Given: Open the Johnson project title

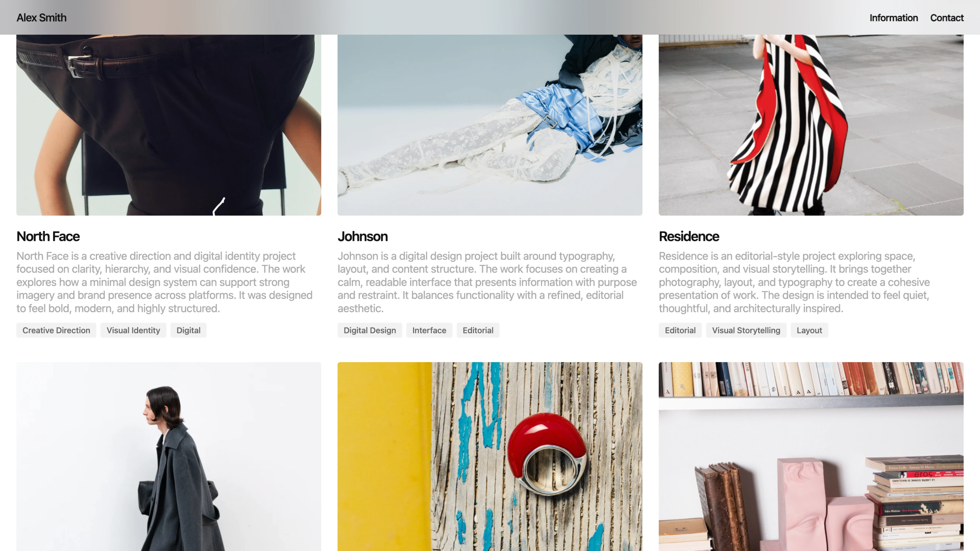Looking at the screenshot, I should [x=363, y=236].
